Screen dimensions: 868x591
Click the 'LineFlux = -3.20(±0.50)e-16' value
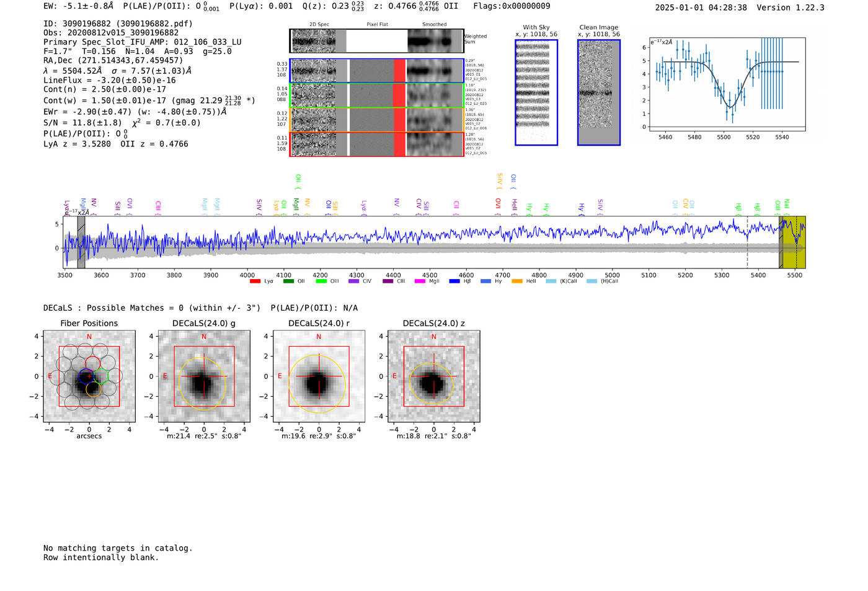(110, 80)
